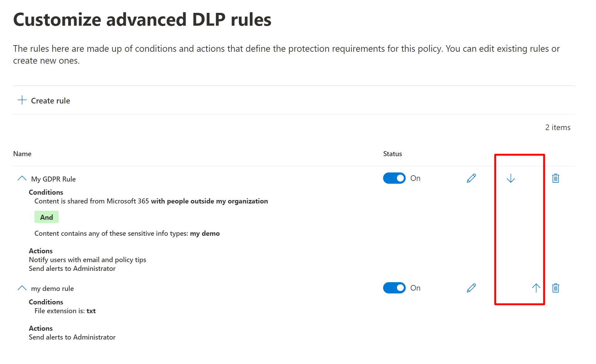Select the my demo rule name

tap(52, 288)
